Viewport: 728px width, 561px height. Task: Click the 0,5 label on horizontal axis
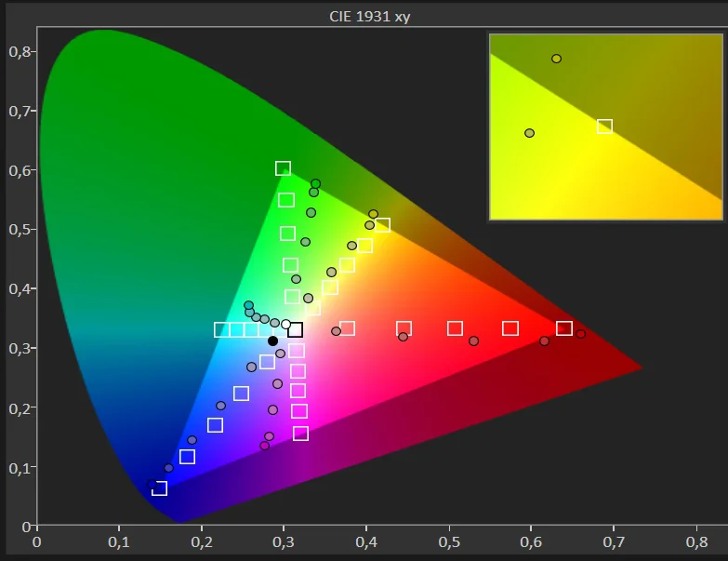(x=449, y=541)
